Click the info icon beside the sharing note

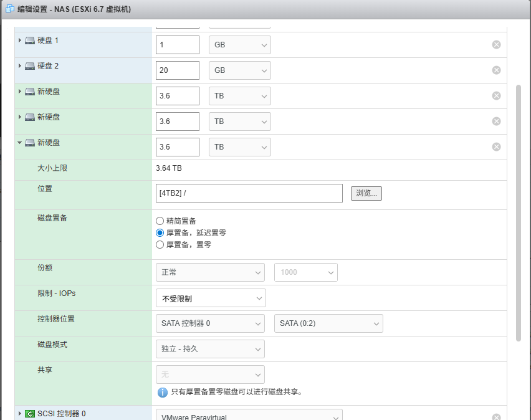[x=163, y=392]
